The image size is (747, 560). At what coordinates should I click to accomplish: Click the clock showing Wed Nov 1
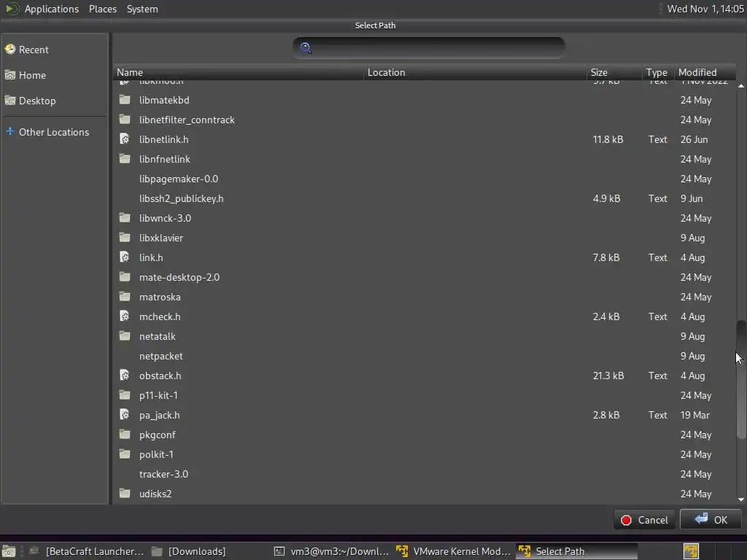(705, 9)
